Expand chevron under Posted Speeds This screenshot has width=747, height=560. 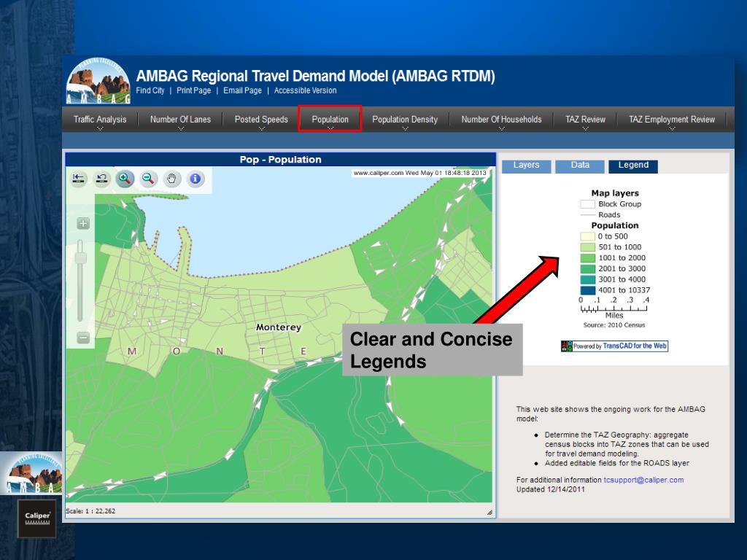click(x=262, y=128)
